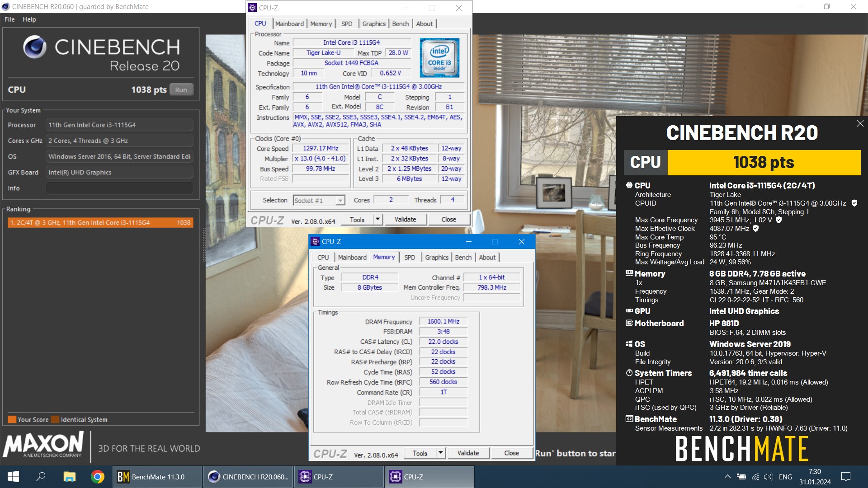Screen dimensions: 868x488
Task: Switch to CINEBENCH R20 taskbar item
Action: click(248, 477)
